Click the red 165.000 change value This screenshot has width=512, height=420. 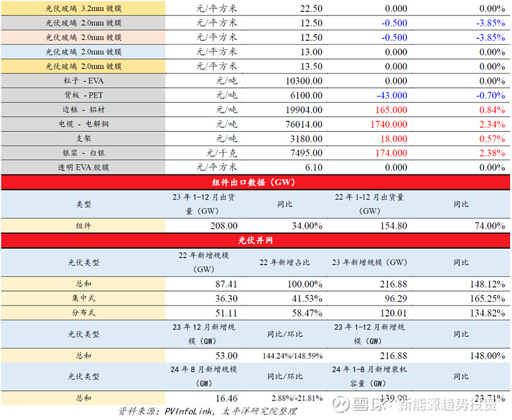pyautogui.click(x=391, y=109)
